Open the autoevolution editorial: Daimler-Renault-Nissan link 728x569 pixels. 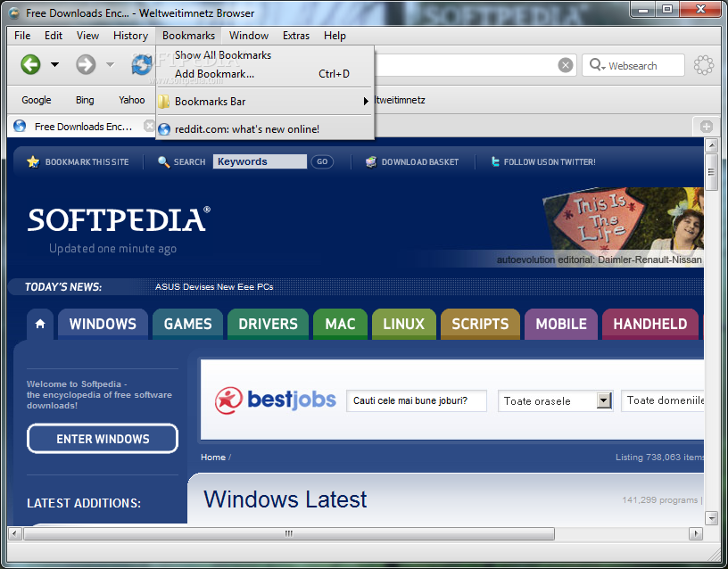(599, 260)
